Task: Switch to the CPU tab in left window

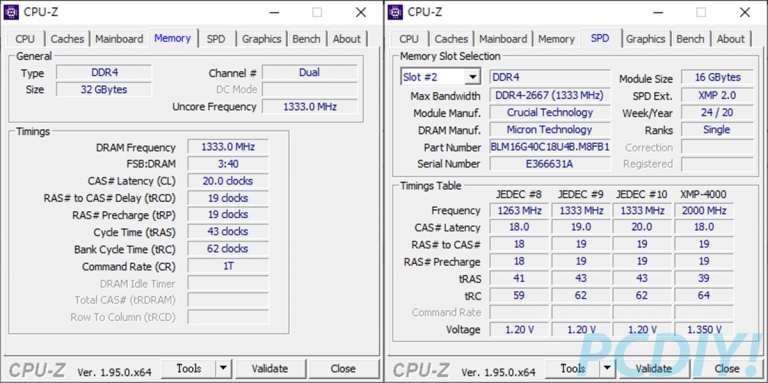Action: (x=25, y=39)
